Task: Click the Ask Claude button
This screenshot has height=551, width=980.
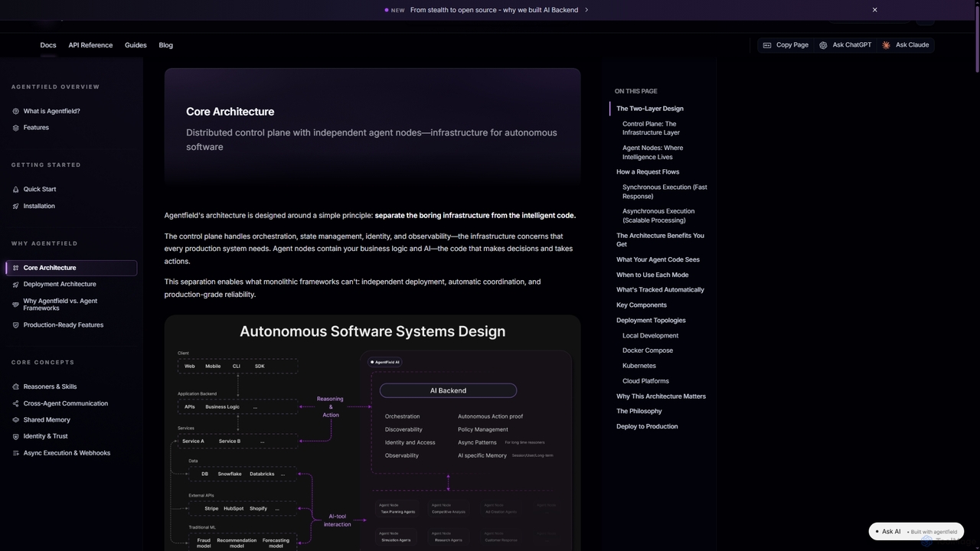Action: click(906, 45)
